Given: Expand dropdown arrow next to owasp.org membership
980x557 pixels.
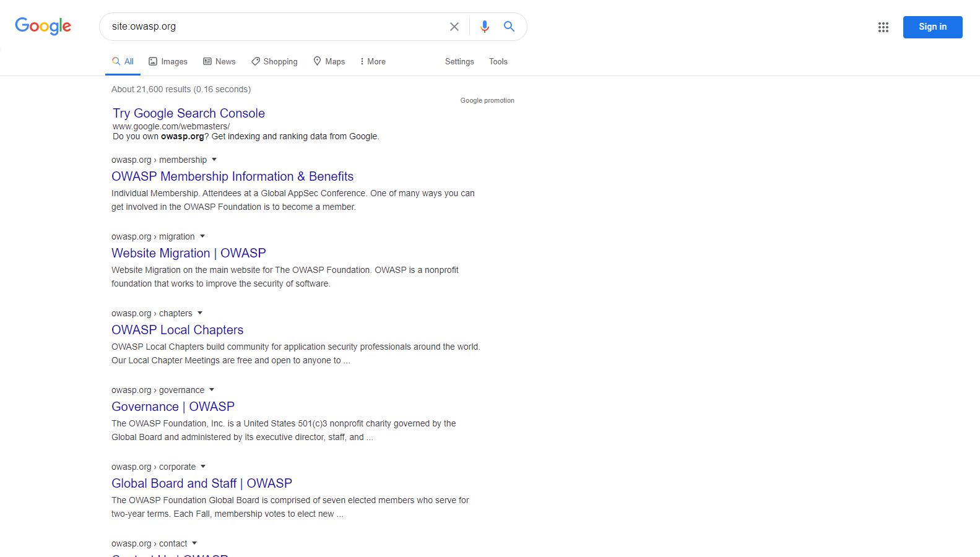Looking at the screenshot, I should [214, 160].
